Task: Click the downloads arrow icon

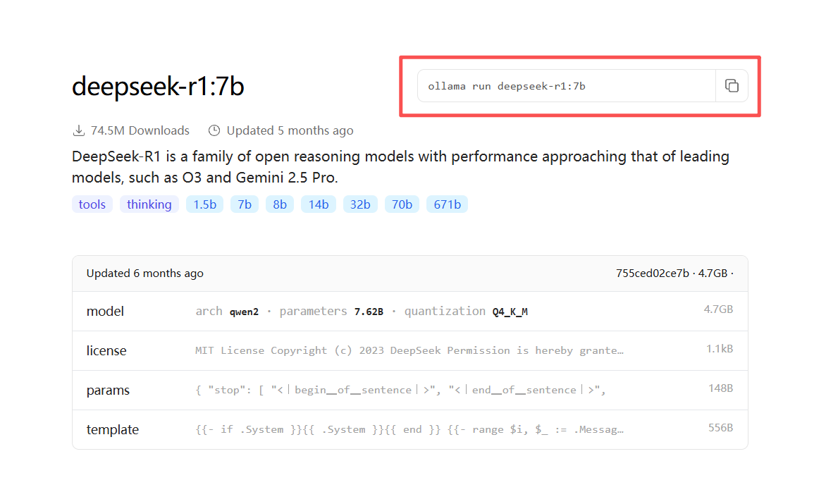Action: [79, 130]
